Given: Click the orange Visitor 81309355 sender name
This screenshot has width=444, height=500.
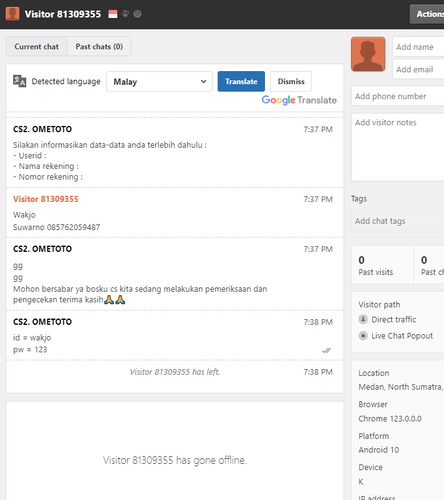Looking at the screenshot, I should 46,199.
